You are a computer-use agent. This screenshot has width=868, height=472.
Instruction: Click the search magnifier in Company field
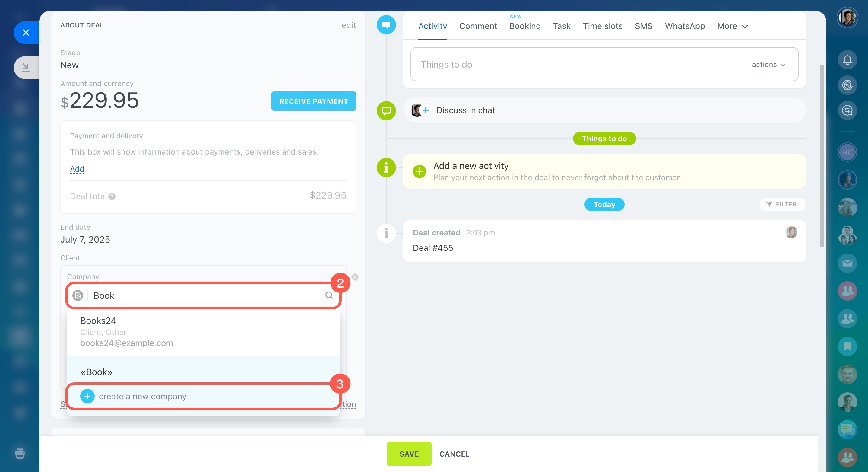[x=329, y=295]
